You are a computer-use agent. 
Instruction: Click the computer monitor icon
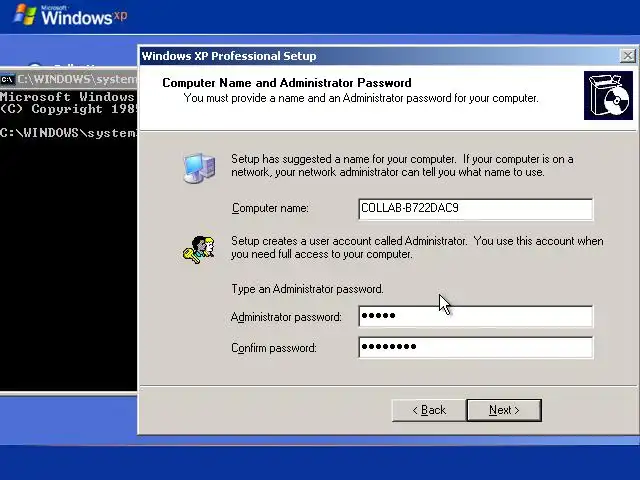[x=199, y=167]
